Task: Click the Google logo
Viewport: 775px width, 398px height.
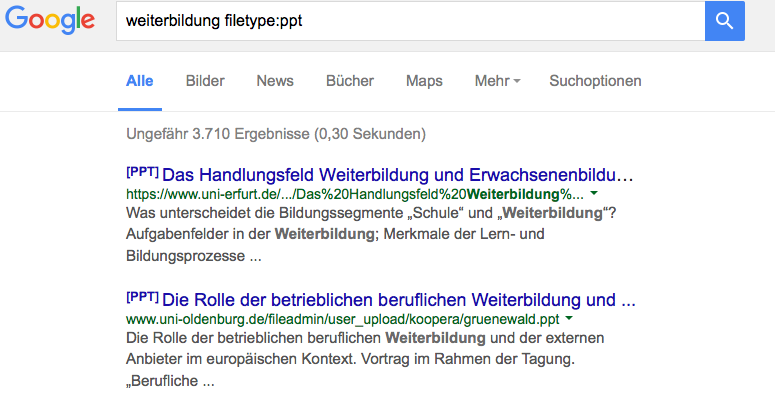Action: click(x=50, y=20)
